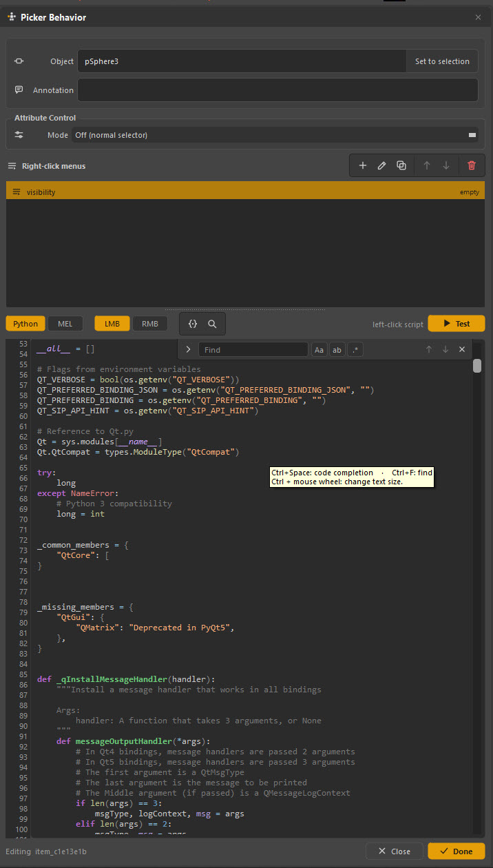Toggle regex .* option in Find
Screen dimensions: 493x868
tap(355, 350)
